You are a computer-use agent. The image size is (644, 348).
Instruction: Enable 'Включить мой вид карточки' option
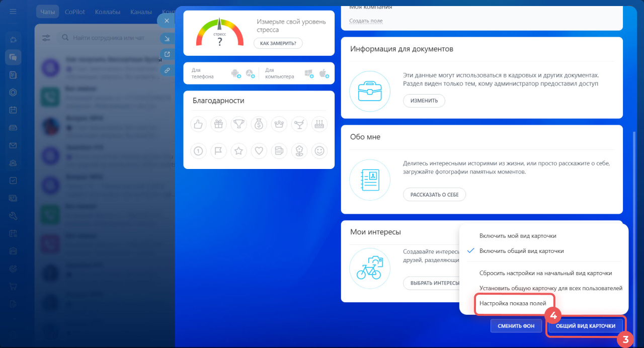518,236
